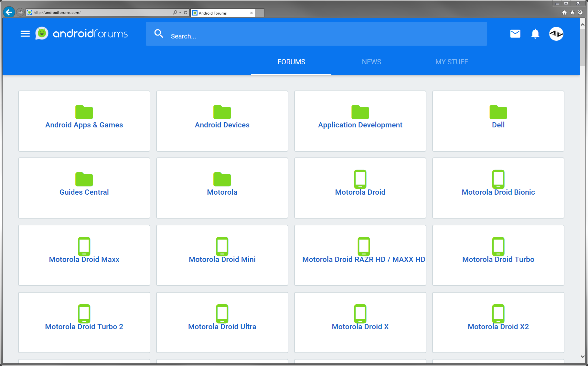Viewport: 588px width, 366px height.
Task: Open the Motorola Droid Bionic forum link
Action: coord(498,192)
